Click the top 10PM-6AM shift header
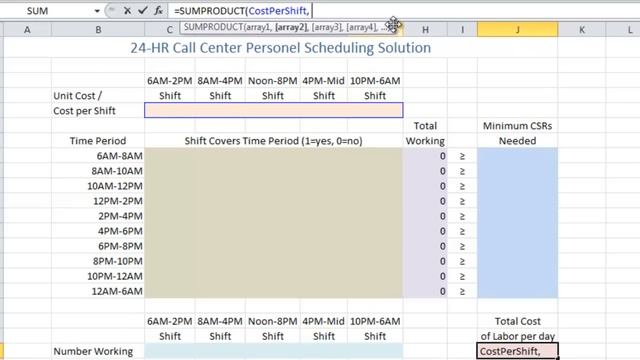Image resolution: width=640 pixels, height=360 pixels. click(375, 81)
